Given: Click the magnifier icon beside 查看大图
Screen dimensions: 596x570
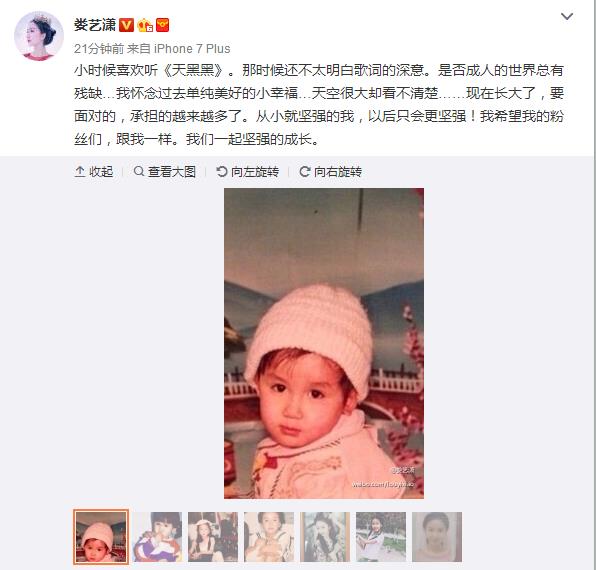Looking at the screenshot, I should pyautogui.click(x=139, y=171).
